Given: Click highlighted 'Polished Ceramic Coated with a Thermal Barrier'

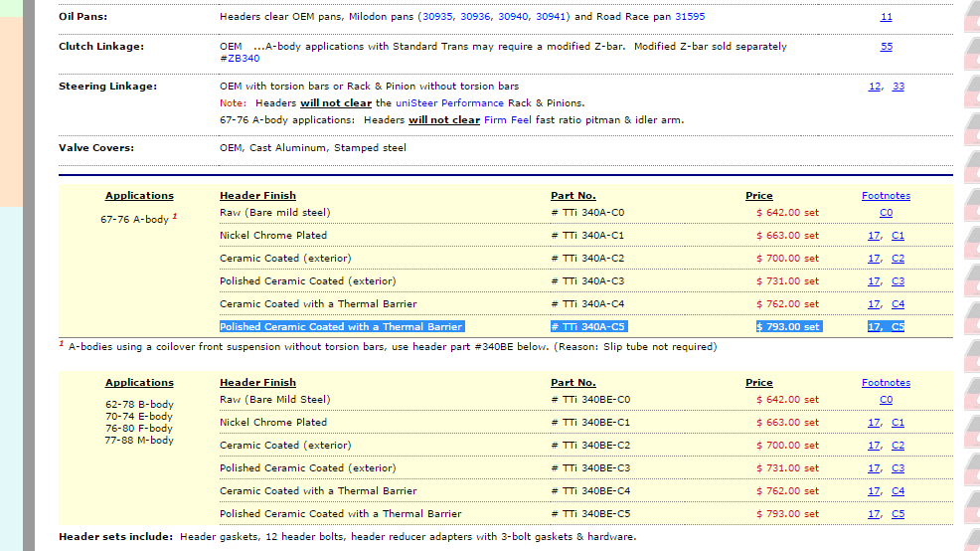Looking at the screenshot, I should [341, 327].
